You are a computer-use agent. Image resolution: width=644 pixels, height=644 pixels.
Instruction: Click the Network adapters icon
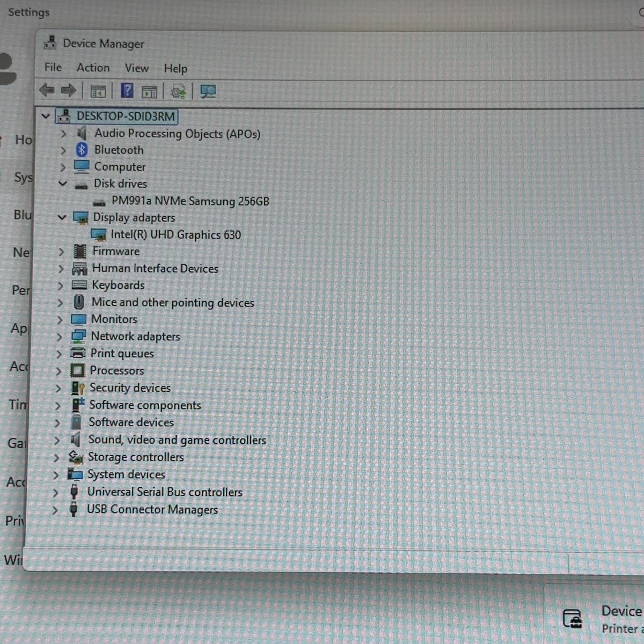click(x=78, y=336)
